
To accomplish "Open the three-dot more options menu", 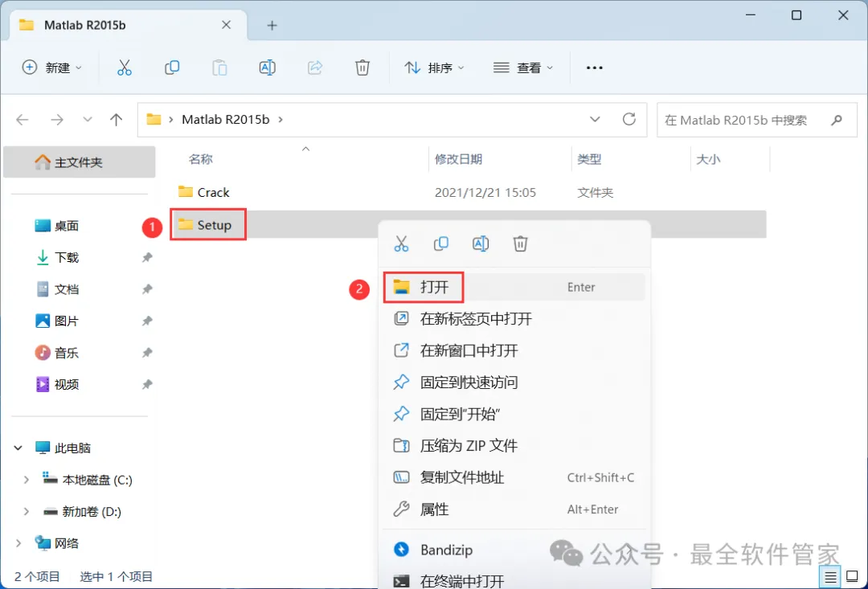I will point(594,67).
